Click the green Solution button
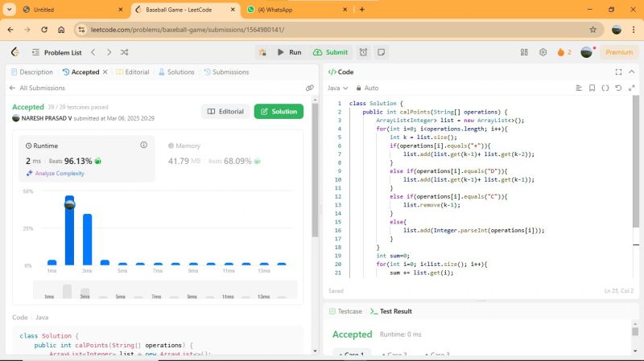644x361 pixels. click(279, 112)
